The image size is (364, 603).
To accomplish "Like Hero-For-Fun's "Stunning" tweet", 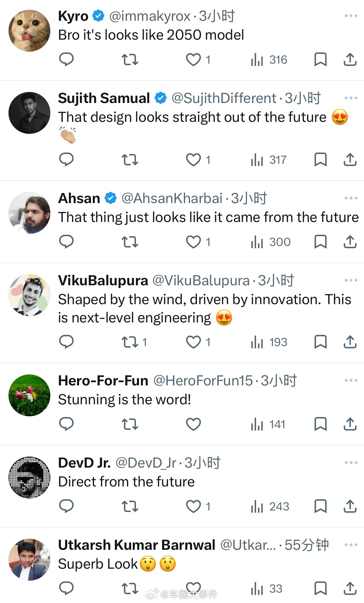I will tap(193, 424).
